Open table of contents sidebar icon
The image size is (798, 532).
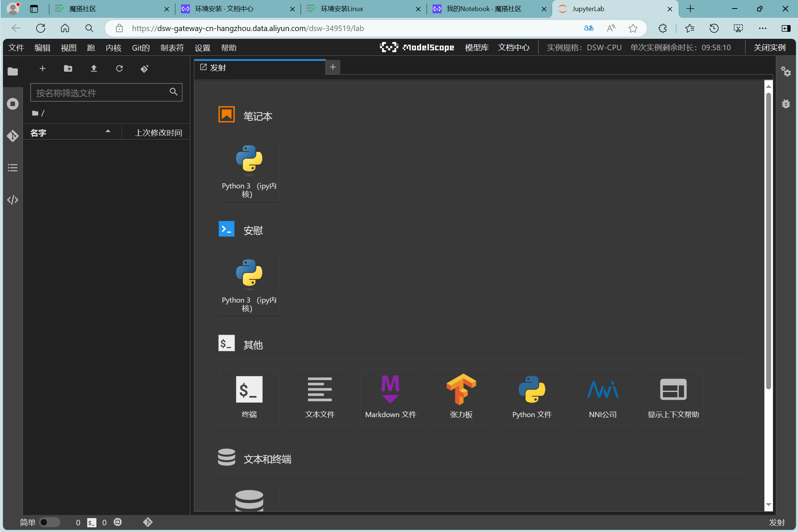click(x=13, y=168)
